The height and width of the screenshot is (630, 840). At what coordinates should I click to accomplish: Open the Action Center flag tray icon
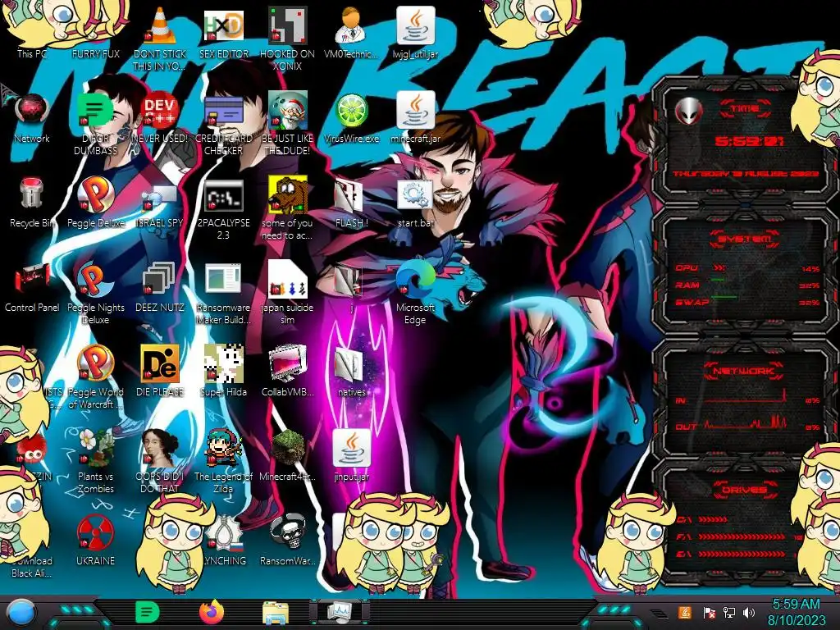pyautogui.click(x=709, y=613)
